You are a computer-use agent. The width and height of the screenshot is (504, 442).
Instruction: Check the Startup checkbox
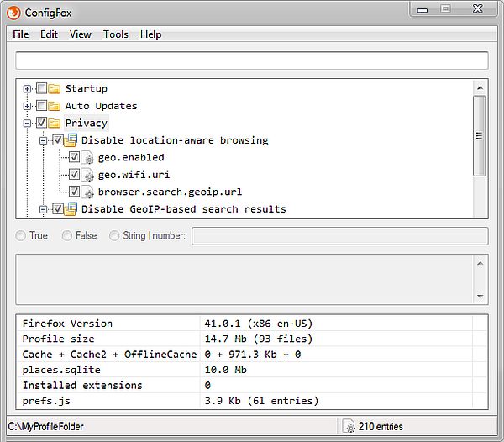pos(41,88)
